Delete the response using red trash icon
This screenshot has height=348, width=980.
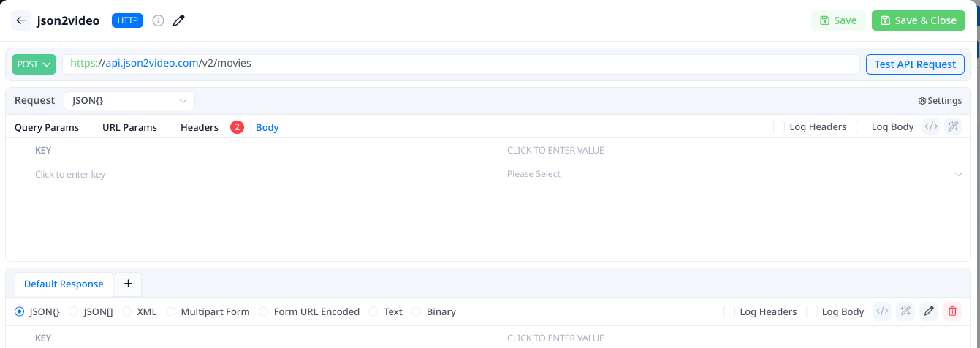[x=952, y=311]
